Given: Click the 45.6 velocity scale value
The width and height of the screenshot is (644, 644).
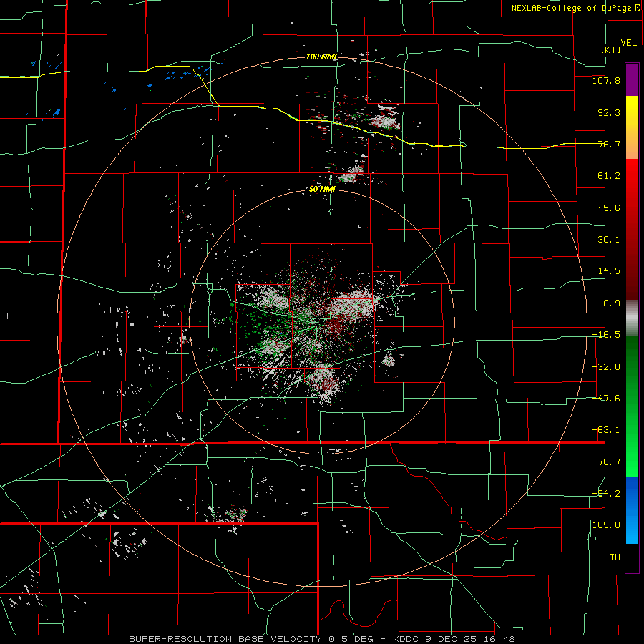Looking at the screenshot, I should tap(609, 208).
